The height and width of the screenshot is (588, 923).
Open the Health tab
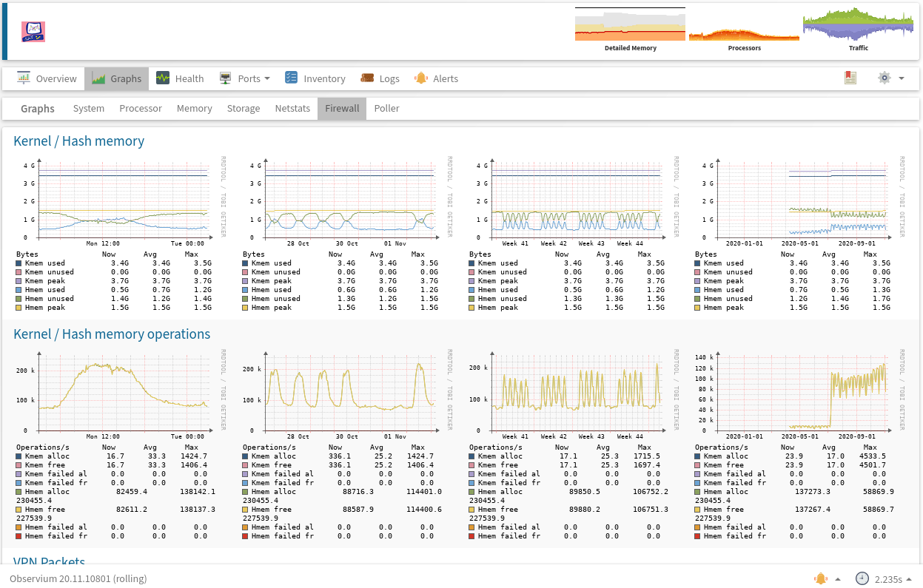(x=180, y=78)
